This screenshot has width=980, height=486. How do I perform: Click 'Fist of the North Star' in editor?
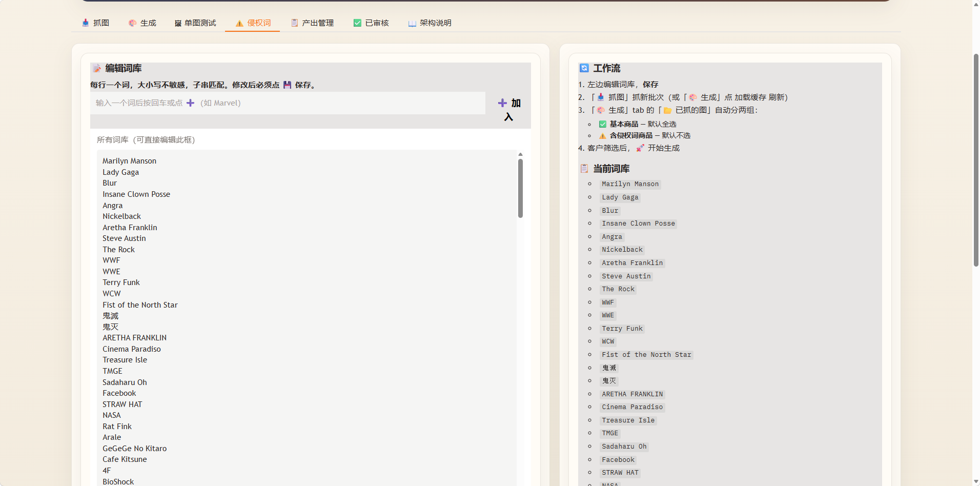point(140,305)
